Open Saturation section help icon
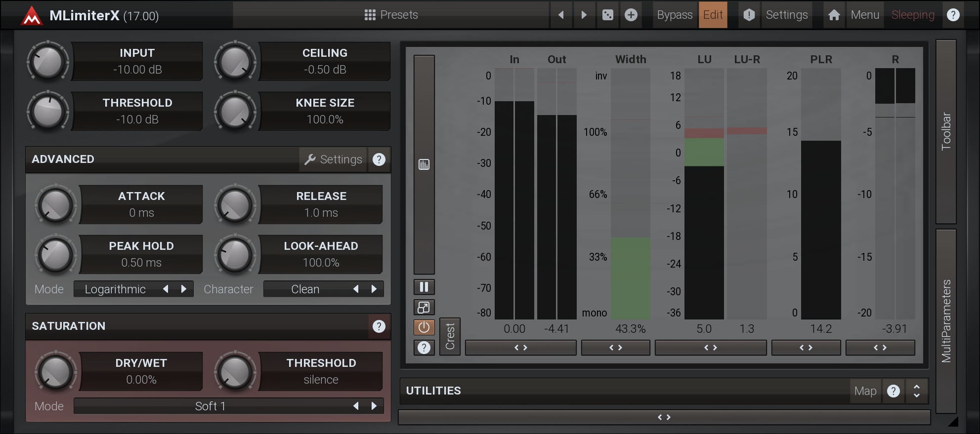980x434 pixels. pos(379,326)
